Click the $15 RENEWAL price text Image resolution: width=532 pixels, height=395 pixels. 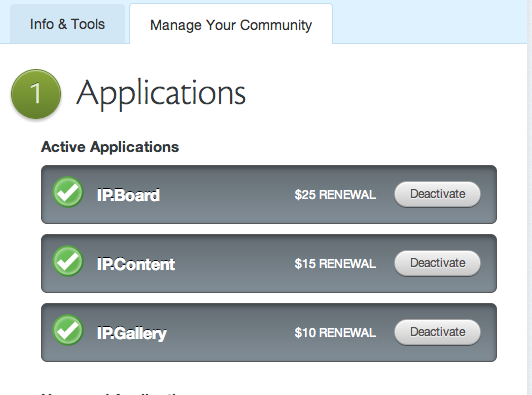335,264
